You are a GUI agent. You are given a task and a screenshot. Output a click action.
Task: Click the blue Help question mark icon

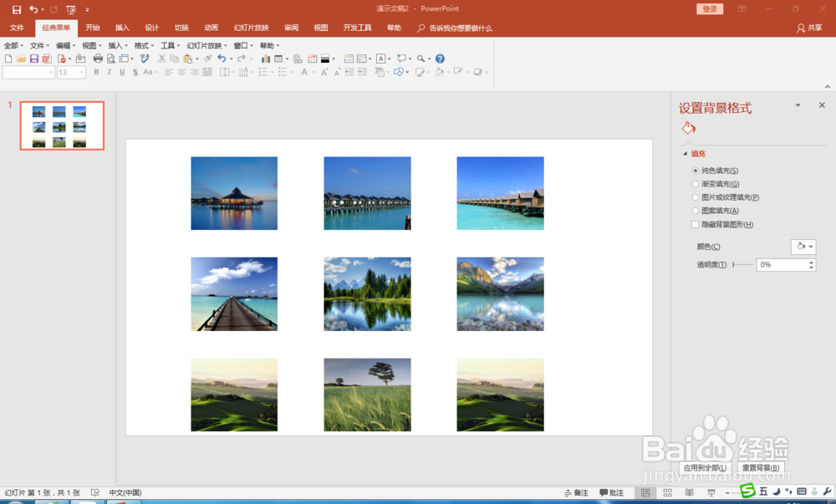(x=440, y=59)
